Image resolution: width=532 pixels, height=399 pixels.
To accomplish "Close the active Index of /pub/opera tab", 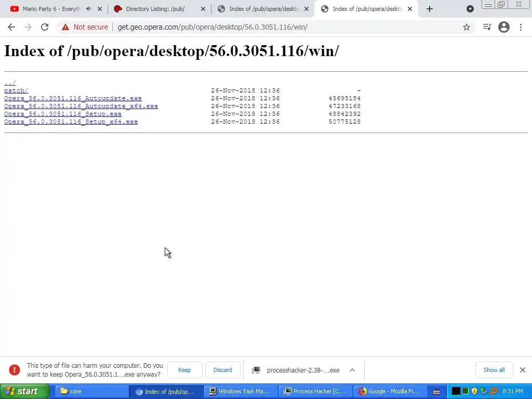I will coord(410,9).
